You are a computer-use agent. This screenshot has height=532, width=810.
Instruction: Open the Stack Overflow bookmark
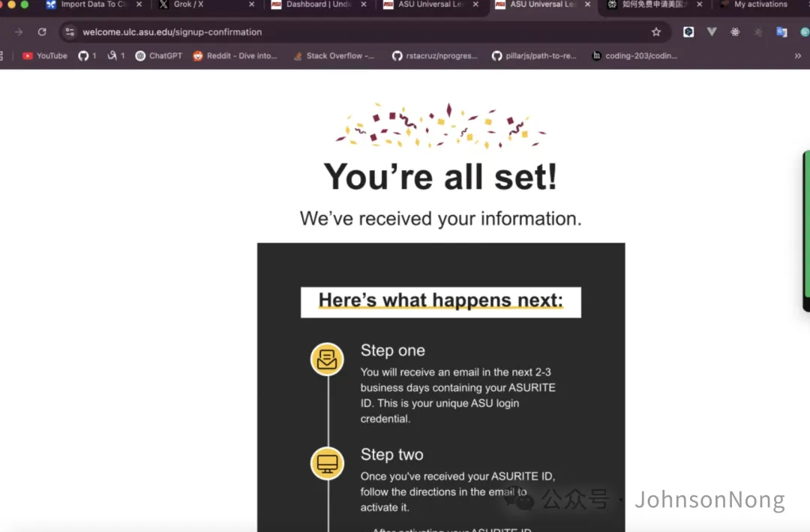334,55
